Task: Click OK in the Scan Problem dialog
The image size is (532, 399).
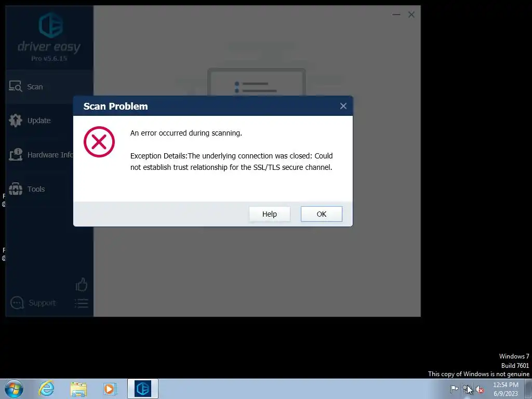Action: [x=321, y=214]
